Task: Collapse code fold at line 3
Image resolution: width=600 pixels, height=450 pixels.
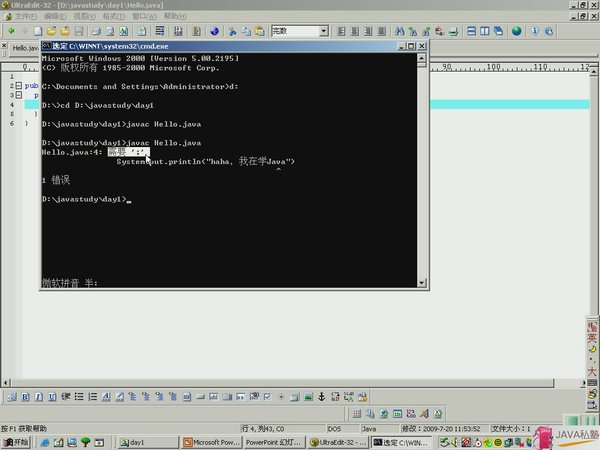Action: [18, 95]
